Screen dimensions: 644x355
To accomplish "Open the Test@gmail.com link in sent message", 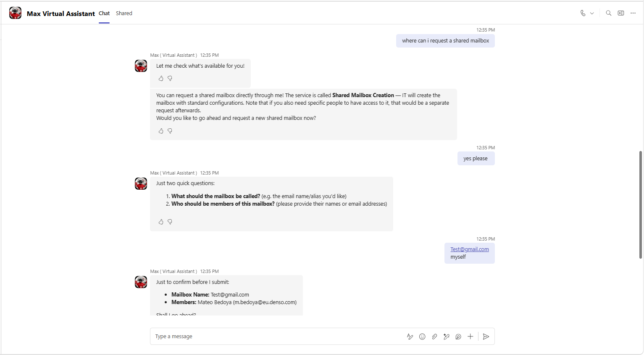I will pos(470,249).
